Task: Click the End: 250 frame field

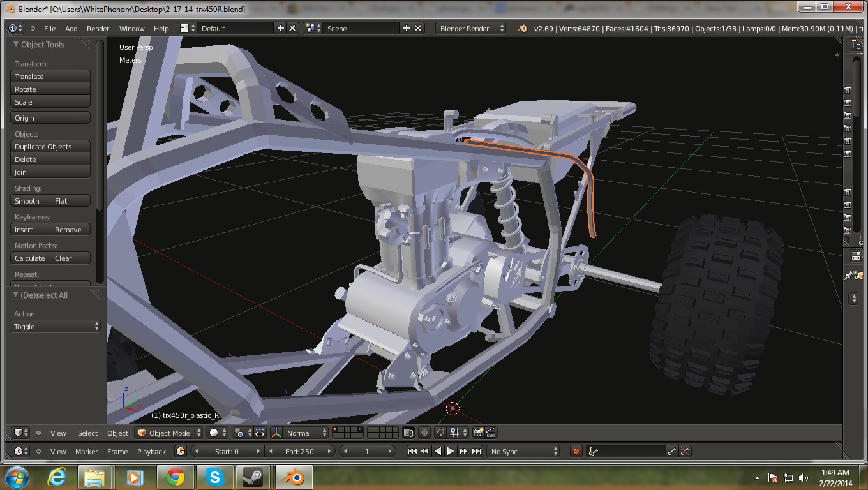Action: [299, 451]
